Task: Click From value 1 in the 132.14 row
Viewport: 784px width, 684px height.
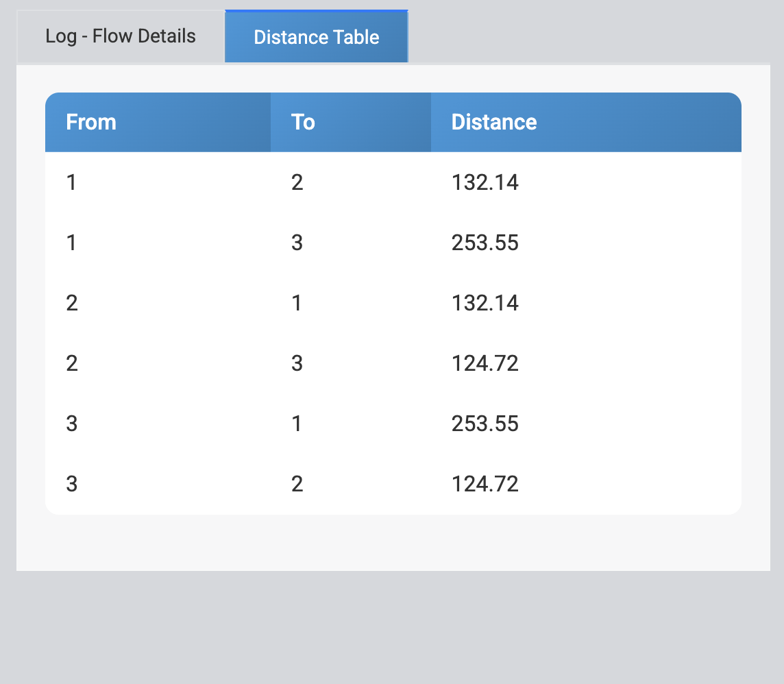Action: pos(71,182)
